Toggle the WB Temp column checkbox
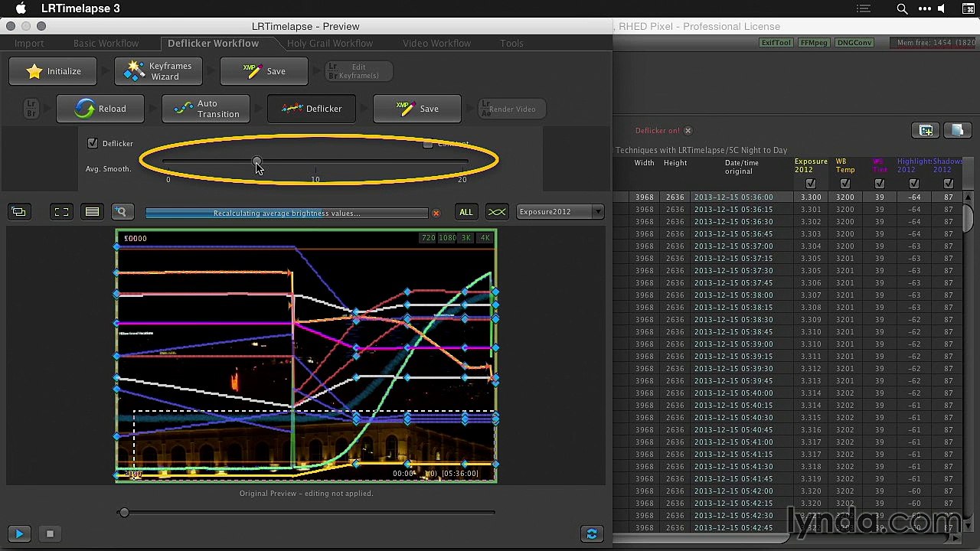Screen dimensions: 980x551 click(845, 184)
